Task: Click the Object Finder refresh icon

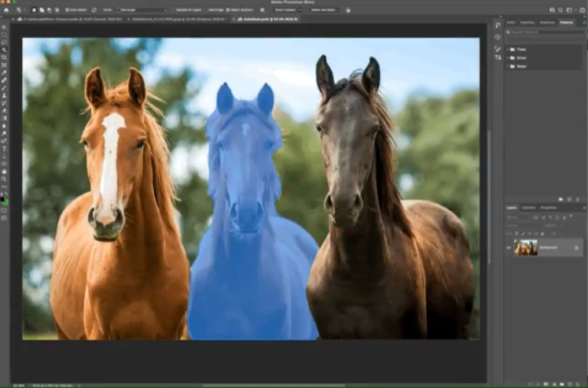Action: pos(94,10)
